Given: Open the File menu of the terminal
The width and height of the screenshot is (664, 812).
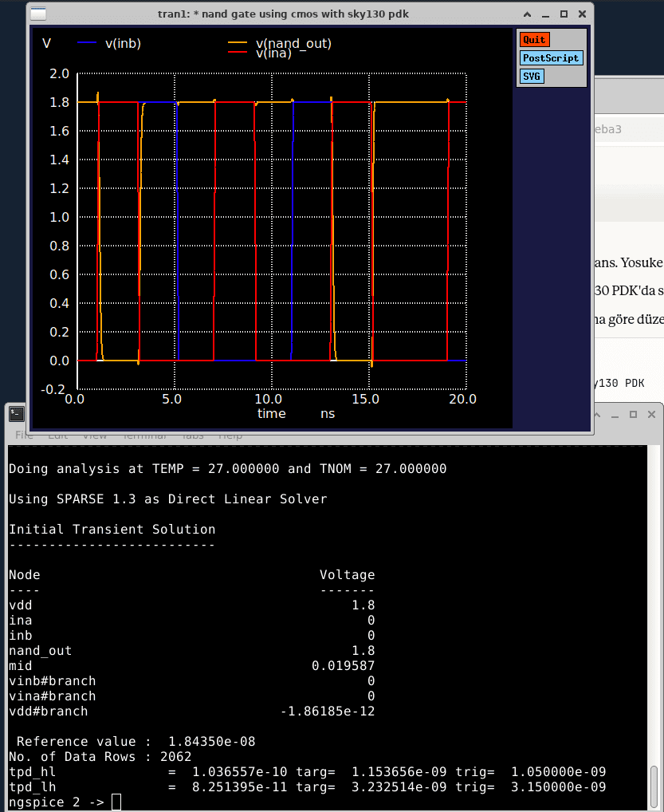Looking at the screenshot, I should point(22,435).
